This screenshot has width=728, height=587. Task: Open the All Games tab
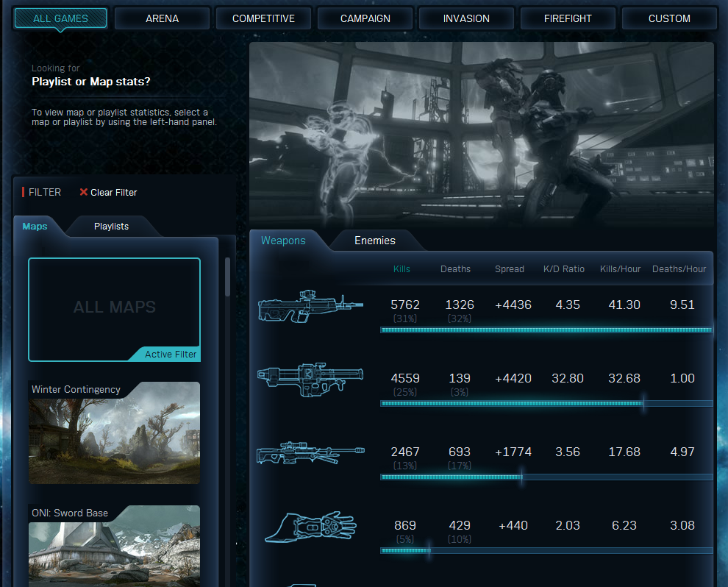coord(60,18)
